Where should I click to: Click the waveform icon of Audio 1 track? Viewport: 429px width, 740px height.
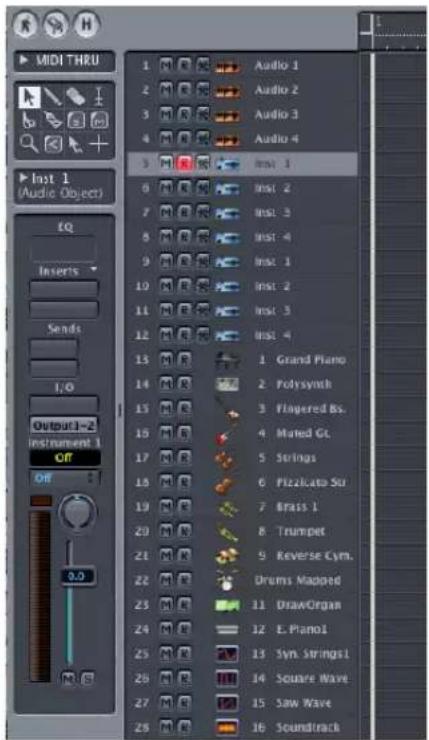(227, 66)
